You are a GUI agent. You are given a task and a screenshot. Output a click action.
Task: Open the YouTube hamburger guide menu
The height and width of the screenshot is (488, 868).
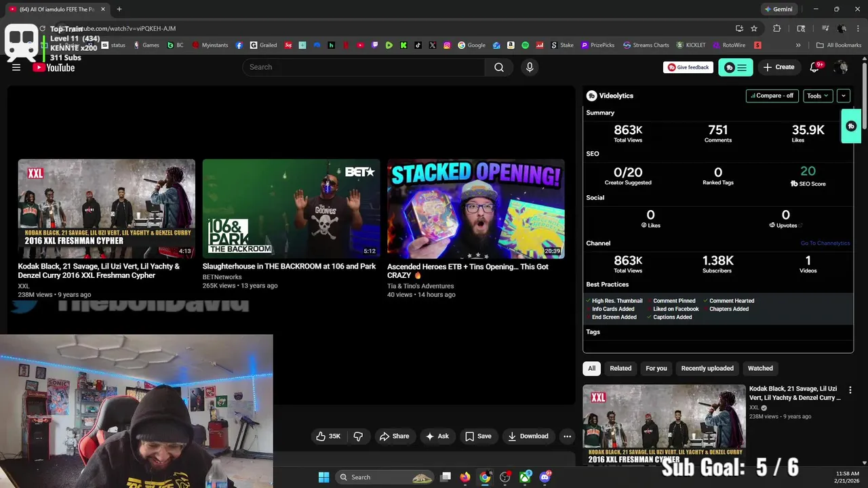pyautogui.click(x=16, y=67)
